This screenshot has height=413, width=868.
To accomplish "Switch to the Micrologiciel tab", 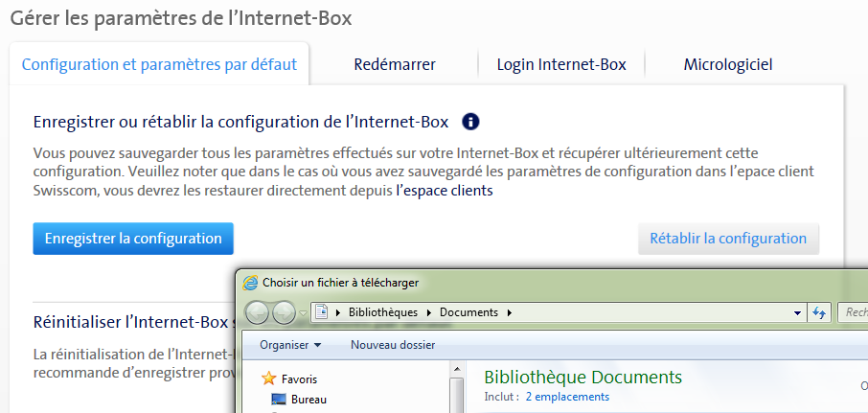I will point(728,65).
